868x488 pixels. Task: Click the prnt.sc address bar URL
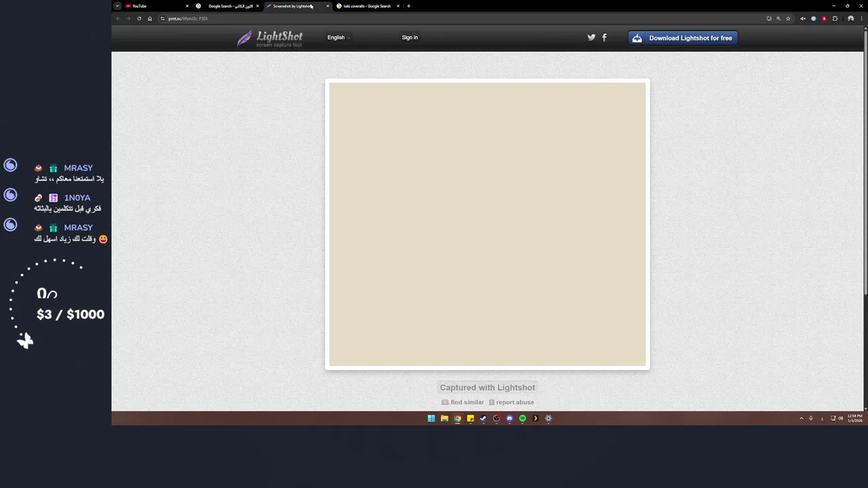click(x=189, y=18)
